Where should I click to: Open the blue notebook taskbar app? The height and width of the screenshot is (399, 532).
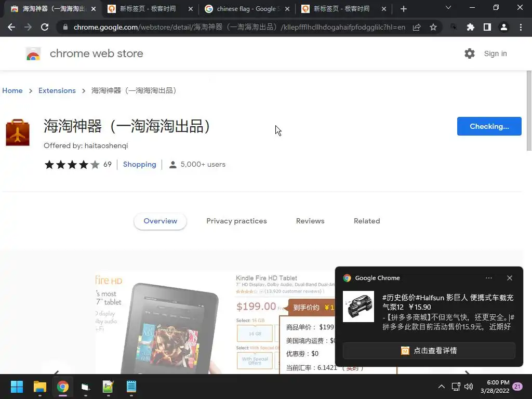click(x=131, y=387)
